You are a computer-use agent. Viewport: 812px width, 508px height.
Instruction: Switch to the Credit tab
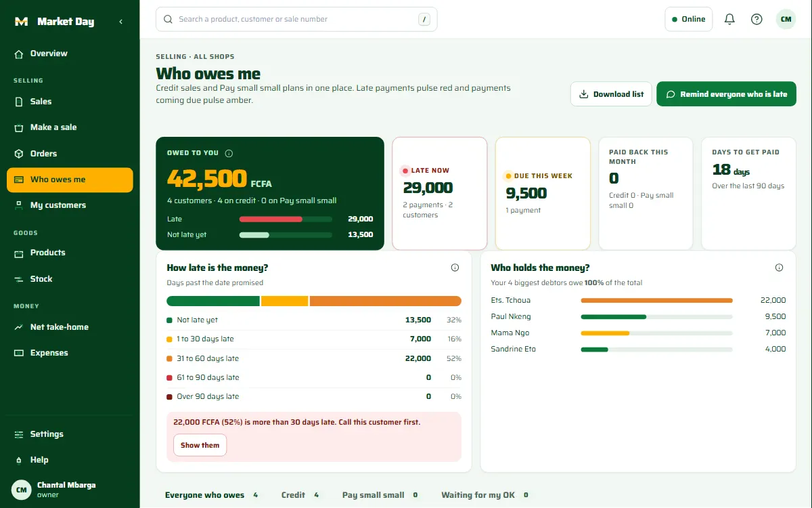pyautogui.click(x=301, y=495)
